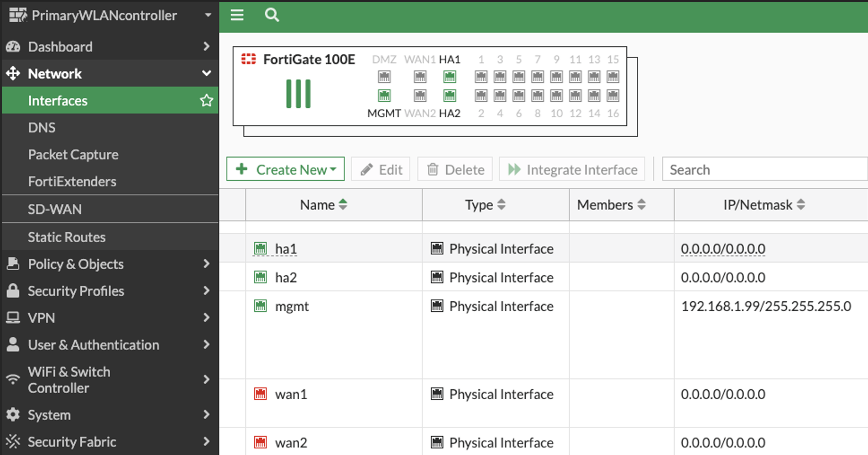Open the Static Routes page
Image resolution: width=868 pixels, height=455 pixels.
[67, 237]
